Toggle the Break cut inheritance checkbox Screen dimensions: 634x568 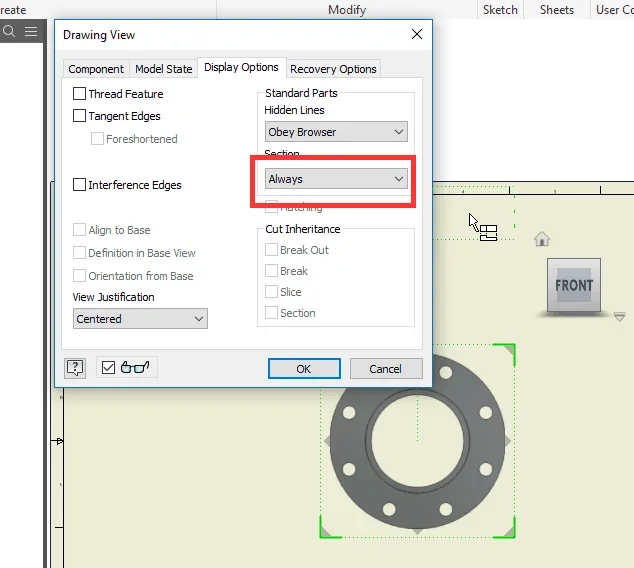pos(271,270)
